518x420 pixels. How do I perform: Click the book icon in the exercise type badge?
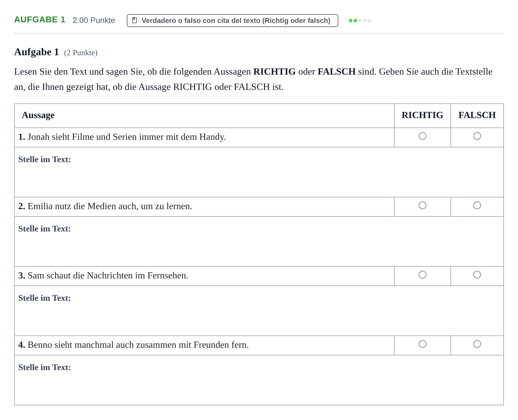(134, 20)
